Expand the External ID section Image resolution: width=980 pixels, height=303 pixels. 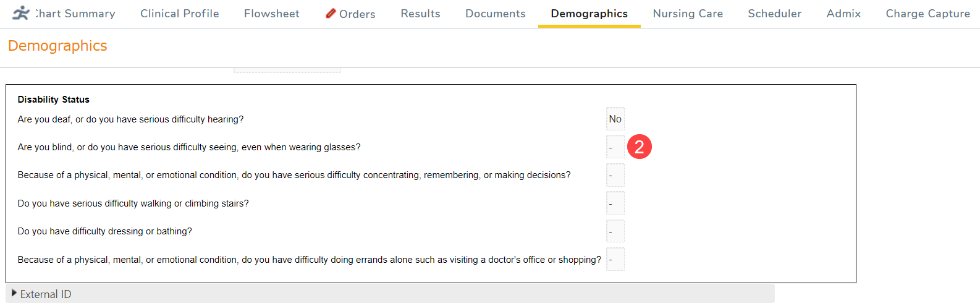click(x=45, y=294)
